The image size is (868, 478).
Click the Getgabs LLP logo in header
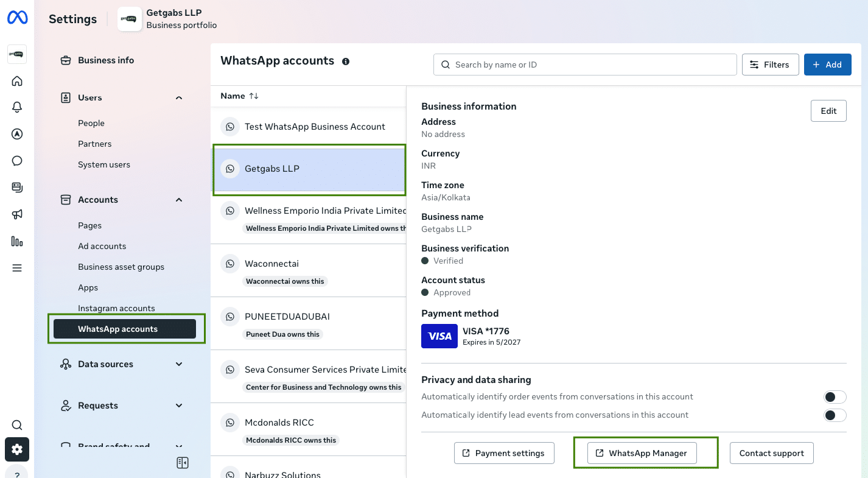pyautogui.click(x=129, y=19)
